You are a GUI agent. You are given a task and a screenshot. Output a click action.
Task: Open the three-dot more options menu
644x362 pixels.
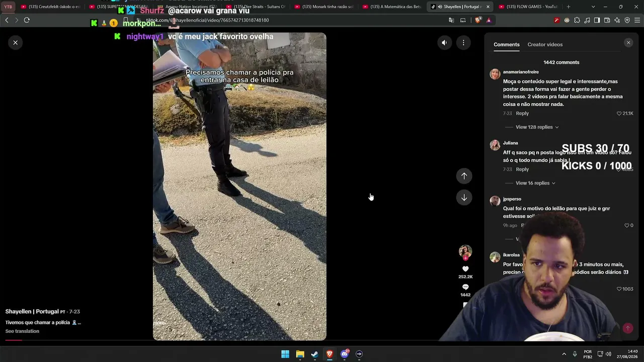463,43
